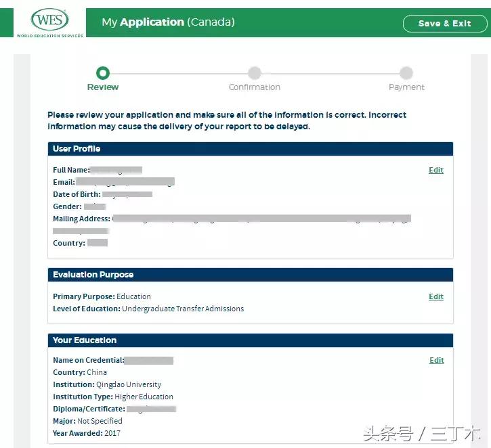Edit the User Profile section
Viewport: 491px width, 448px height.
436,170
